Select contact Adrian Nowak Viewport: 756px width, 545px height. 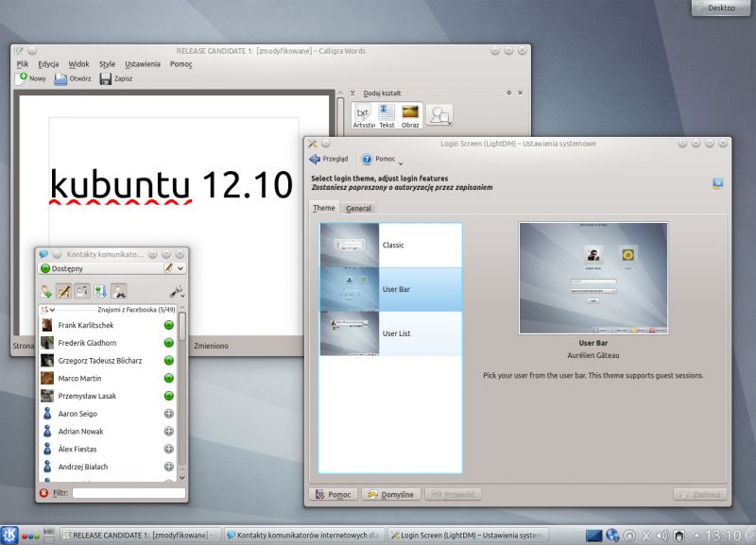107,432
